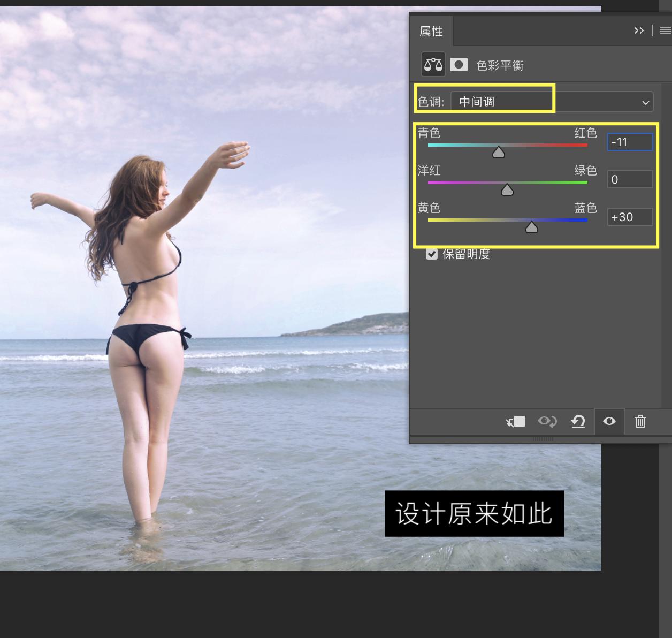Click the chevron arrow beside 中间调
The height and width of the screenshot is (638, 672).
coord(645,102)
